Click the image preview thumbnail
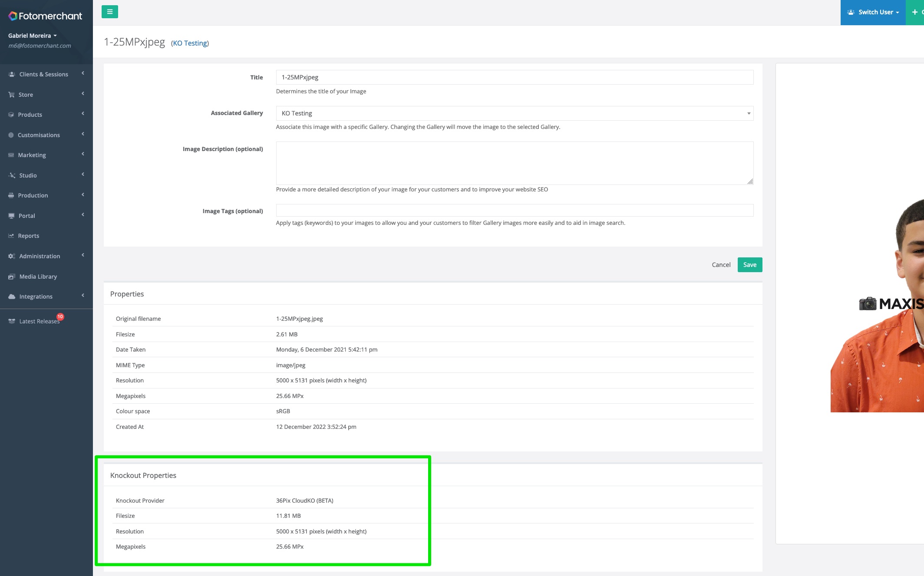The image size is (924, 576). click(x=877, y=304)
